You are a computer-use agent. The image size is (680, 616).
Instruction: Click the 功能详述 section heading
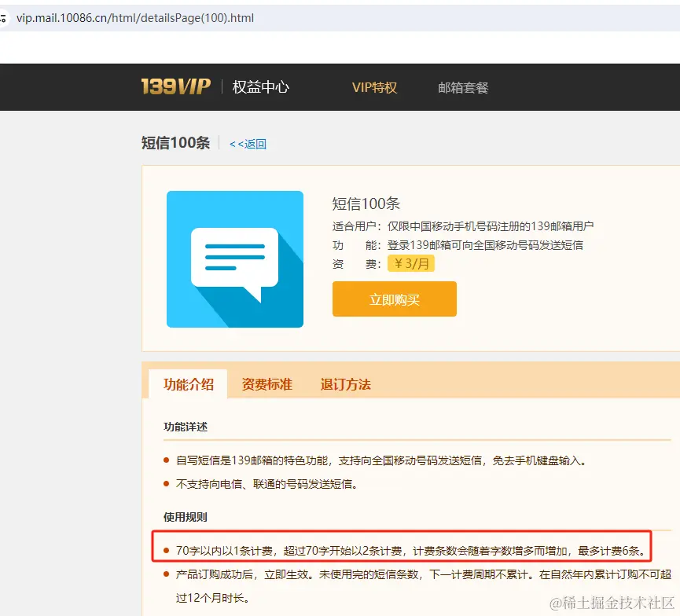click(186, 427)
